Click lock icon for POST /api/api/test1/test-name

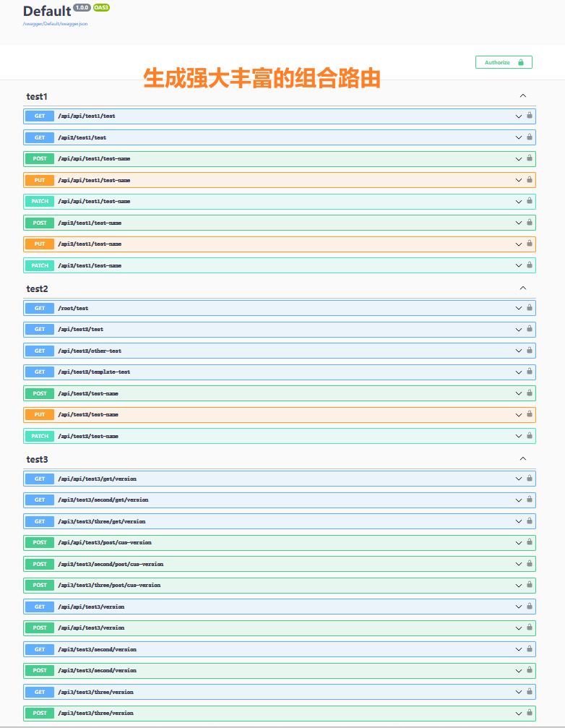pyautogui.click(x=530, y=158)
